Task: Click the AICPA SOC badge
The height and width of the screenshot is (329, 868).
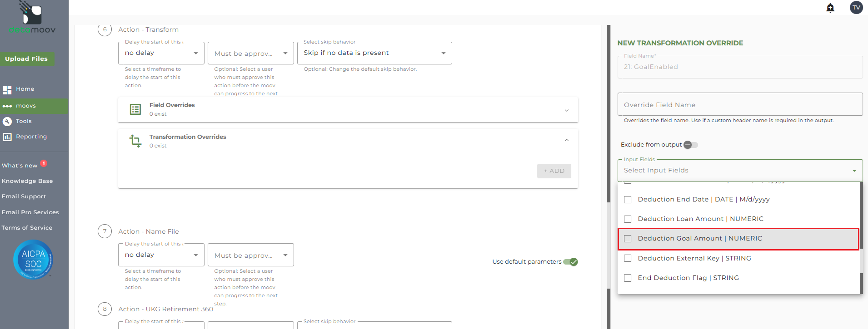Action: coord(33,260)
